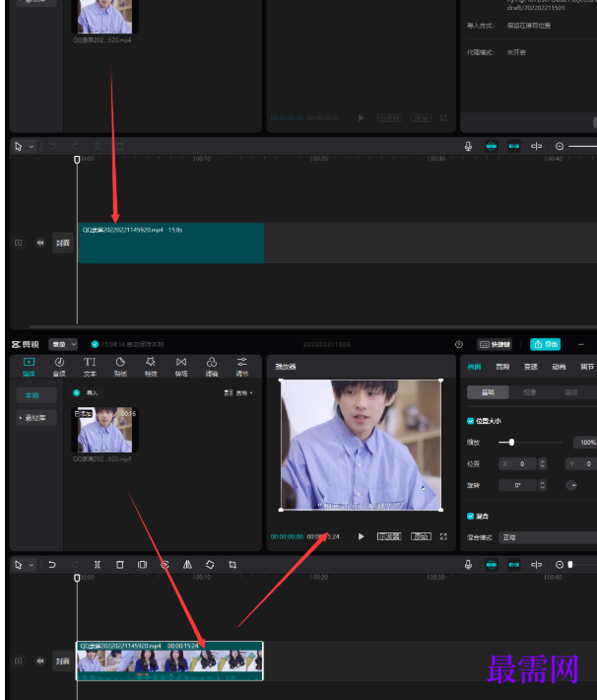Click preview axis icon in upper timeline

click(536, 146)
